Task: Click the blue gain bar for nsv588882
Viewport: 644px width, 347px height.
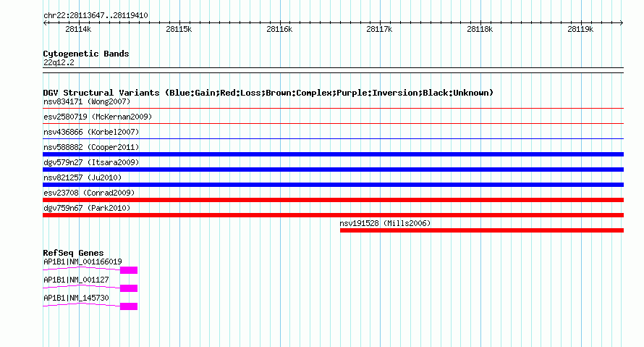Action: click(x=333, y=154)
